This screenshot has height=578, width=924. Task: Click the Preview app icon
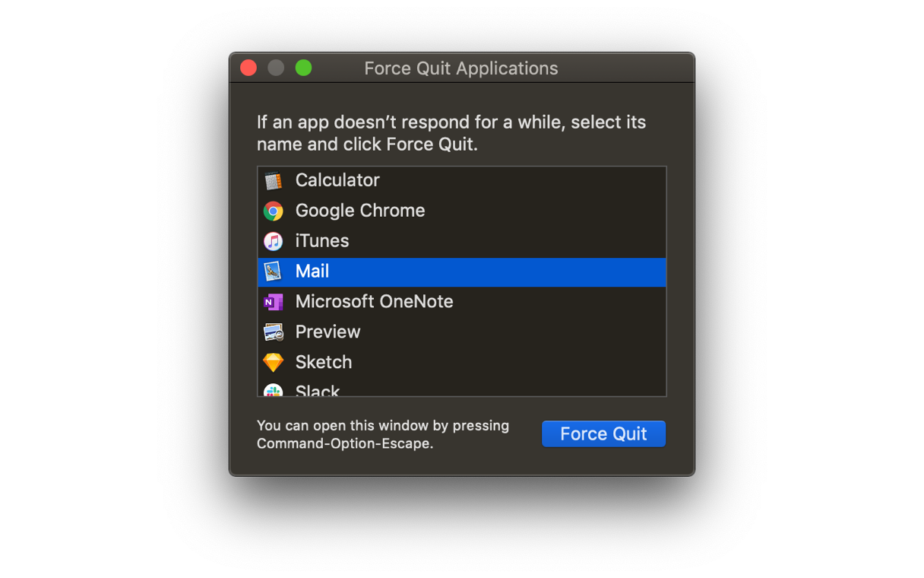coord(274,332)
